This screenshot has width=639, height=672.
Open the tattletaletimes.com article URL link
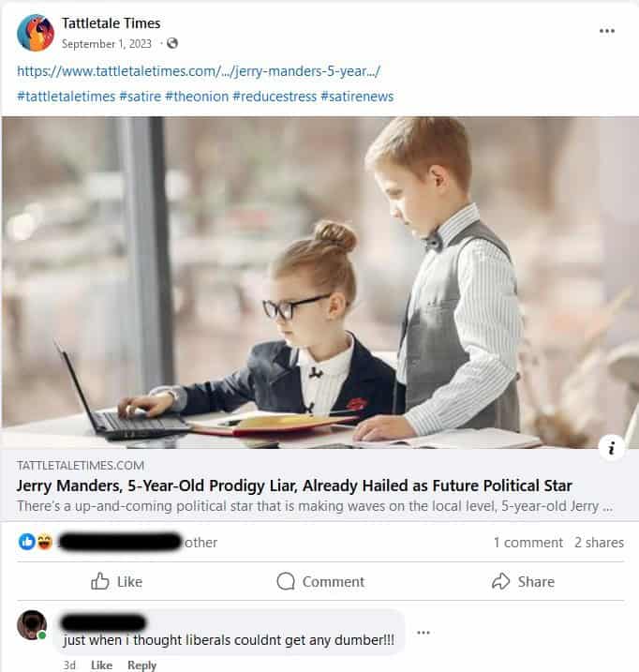pos(199,71)
